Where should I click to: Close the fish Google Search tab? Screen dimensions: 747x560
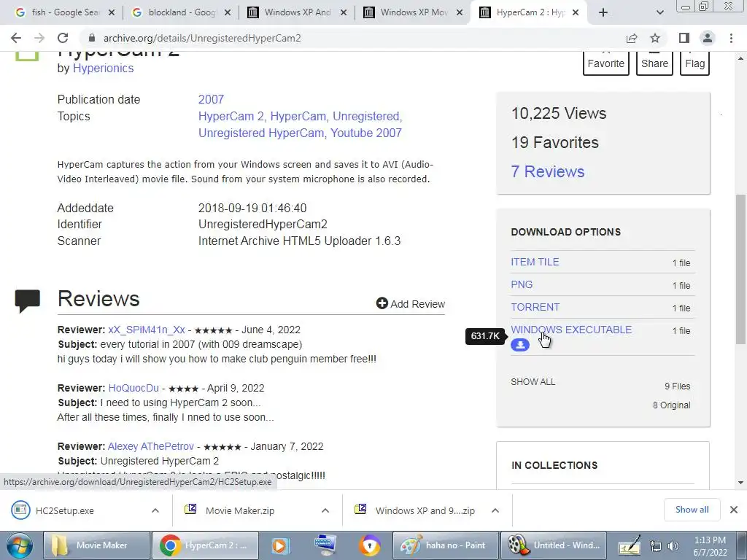coord(112,13)
